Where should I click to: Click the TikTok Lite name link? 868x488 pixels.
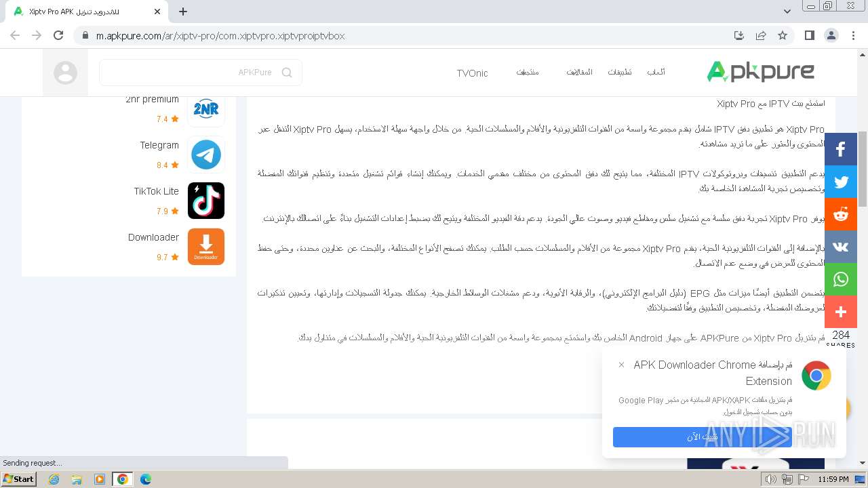(156, 191)
